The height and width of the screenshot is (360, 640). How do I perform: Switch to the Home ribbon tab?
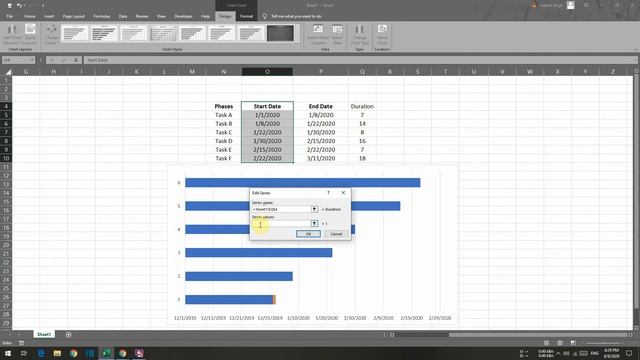(x=29, y=16)
